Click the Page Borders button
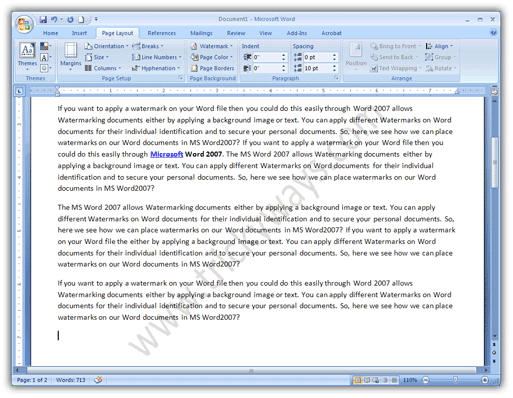Screen dimensions: 513x398 pos(212,68)
